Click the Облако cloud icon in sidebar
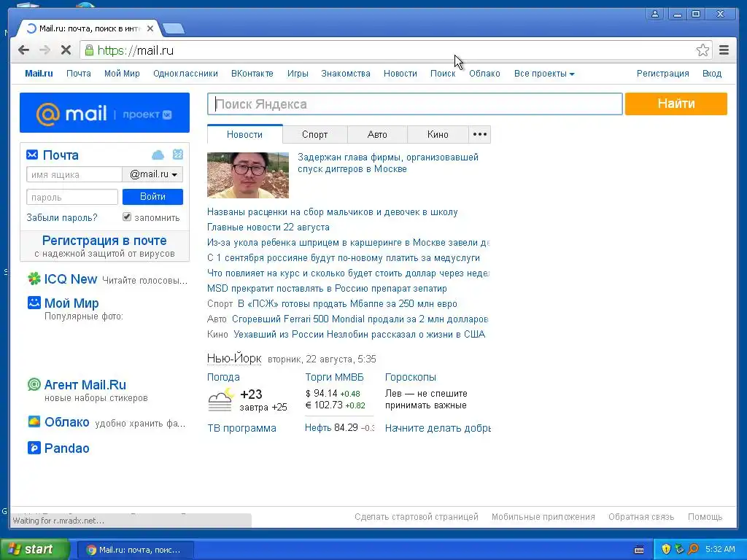Screen dimensions: 747x560 pyautogui.click(x=34, y=421)
